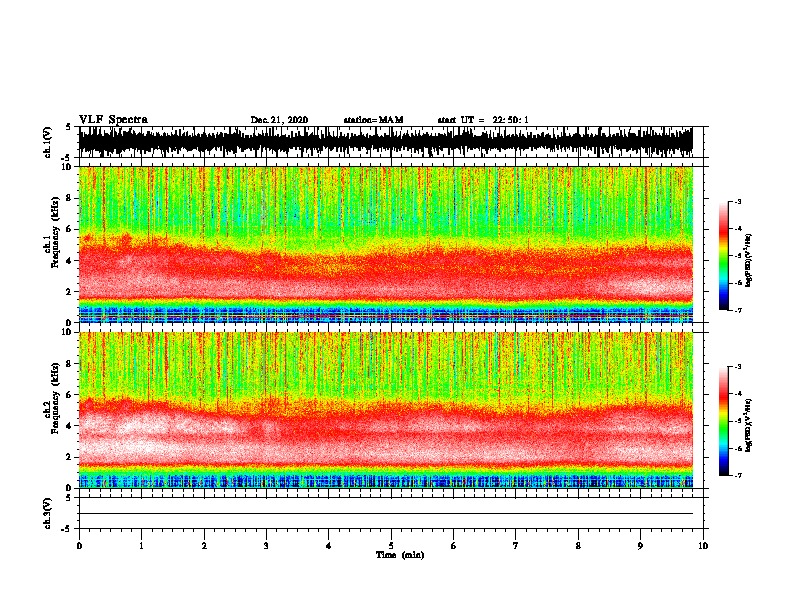Click time axis tick label "9"
The width and height of the screenshot is (792, 612).
640,546
